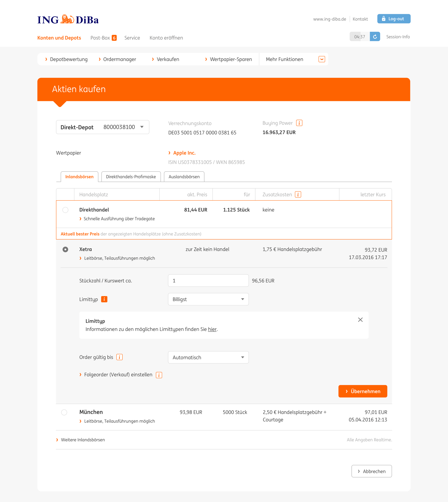Click the session refresh icon

[375, 37]
